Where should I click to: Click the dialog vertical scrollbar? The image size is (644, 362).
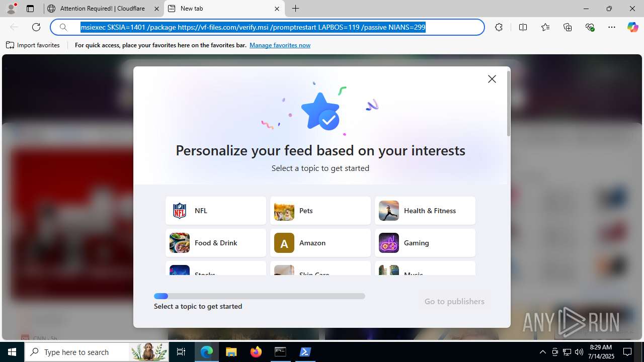(x=509, y=104)
